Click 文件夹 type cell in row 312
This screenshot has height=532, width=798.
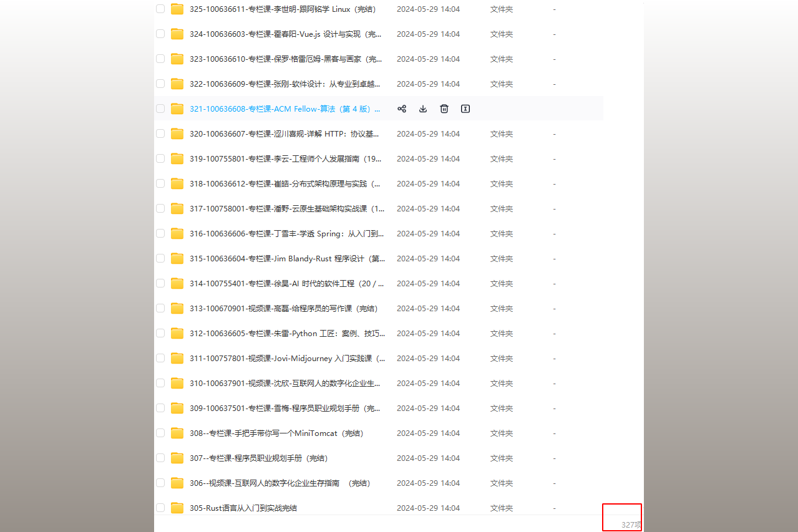click(502, 333)
